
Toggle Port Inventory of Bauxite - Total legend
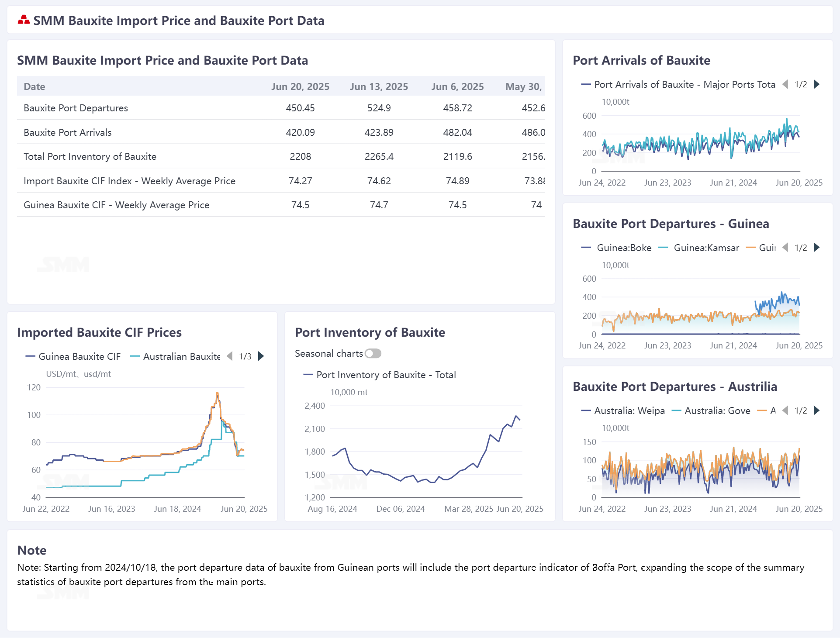(x=380, y=375)
